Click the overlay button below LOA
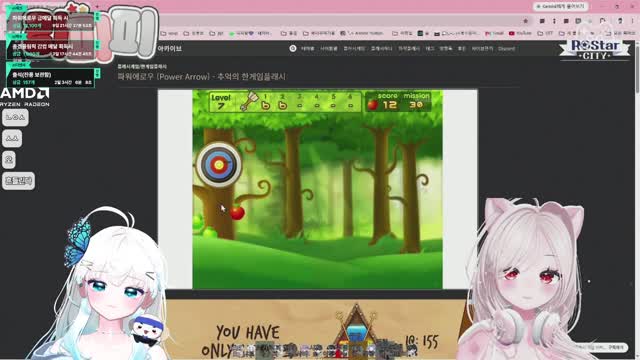This screenshot has height=360, width=640. click(x=12, y=138)
